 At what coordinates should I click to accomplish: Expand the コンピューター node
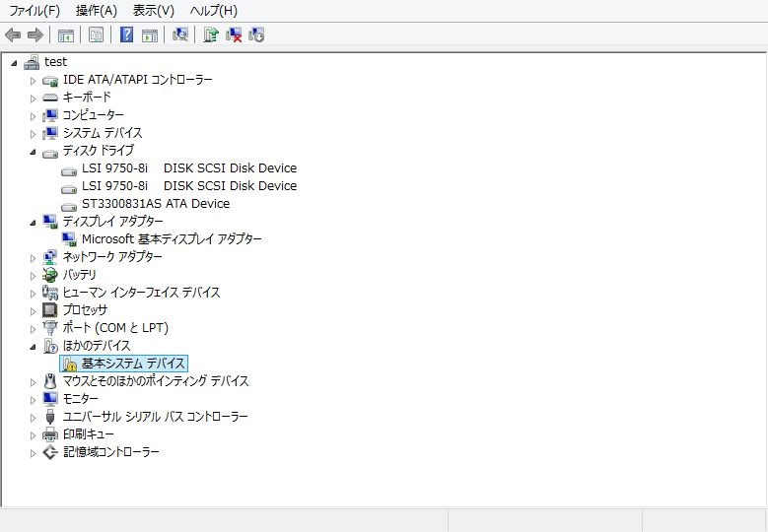33,116
